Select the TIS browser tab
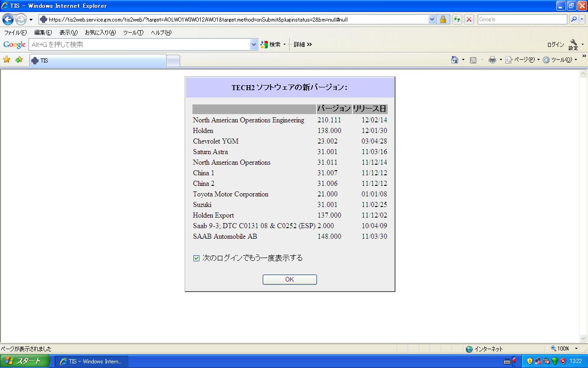Image resolution: width=588 pixels, height=368 pixels. [98, 60]
